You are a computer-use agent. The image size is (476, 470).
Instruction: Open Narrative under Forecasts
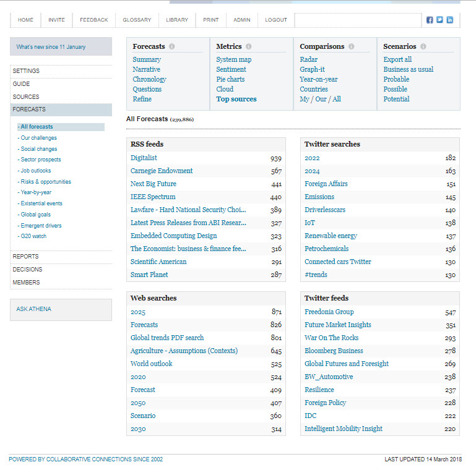146,69
